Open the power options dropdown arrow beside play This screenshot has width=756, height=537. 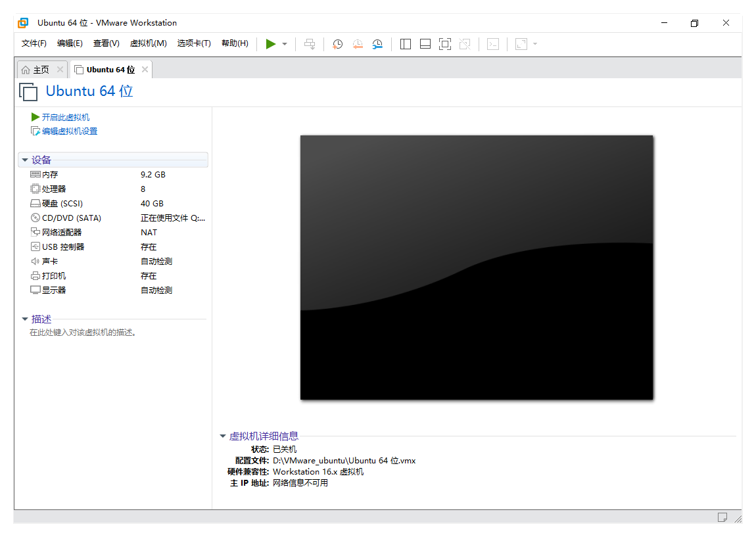coord(285,44)
